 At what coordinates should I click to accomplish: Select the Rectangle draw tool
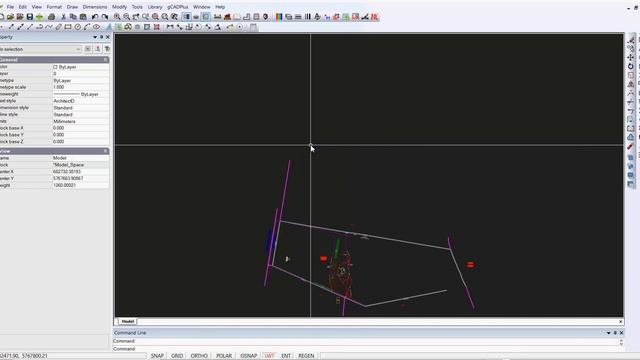click(68, 27)
